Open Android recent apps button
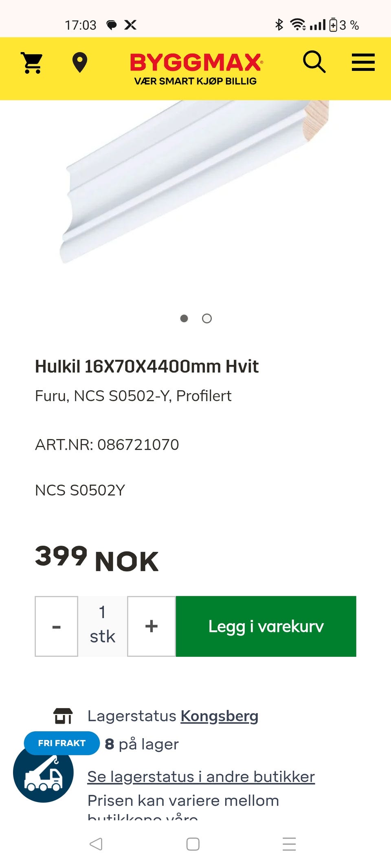The width and height of the screenshot is (391, 868). [x=289, y=844]
